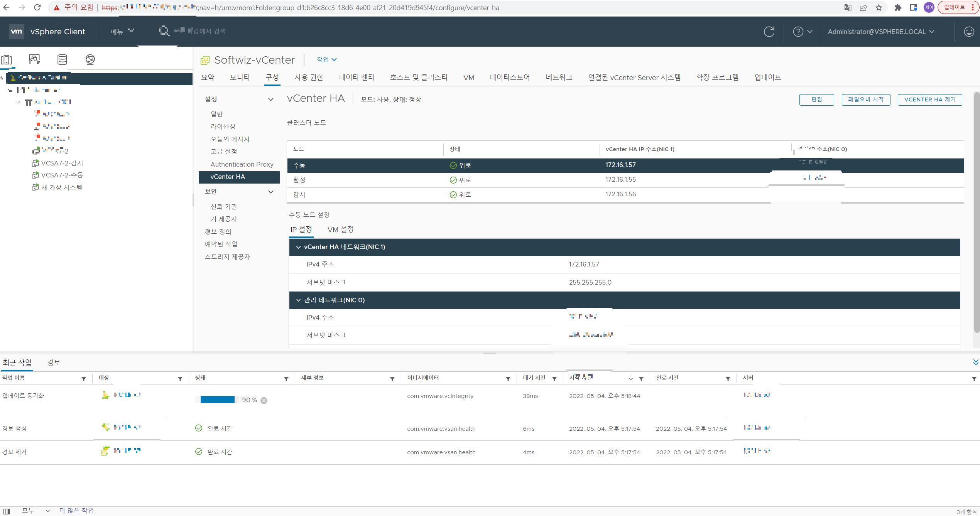
Task: Filter the 이니시에이터 column
Action: (508, 379)
